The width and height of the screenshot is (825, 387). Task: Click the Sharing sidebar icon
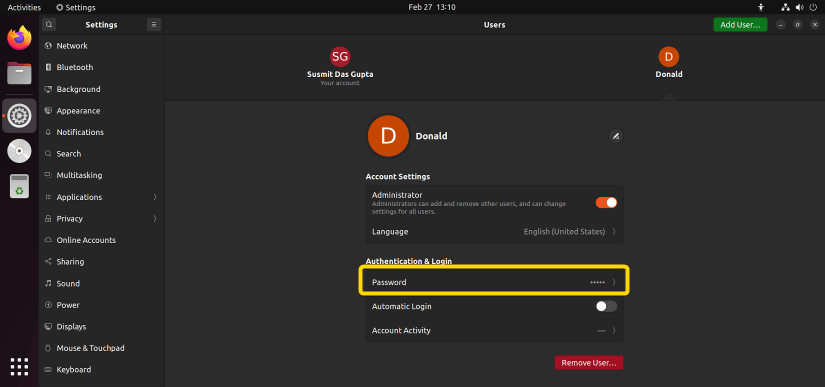[x=48, y=262]
